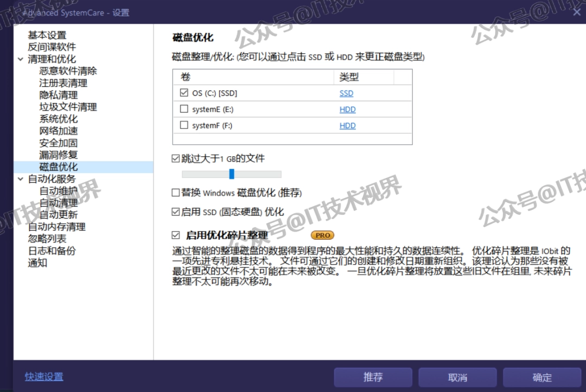Open 通知 settings page
The width and height of the screenshot is (586, 392).
(x=37, y=263)
